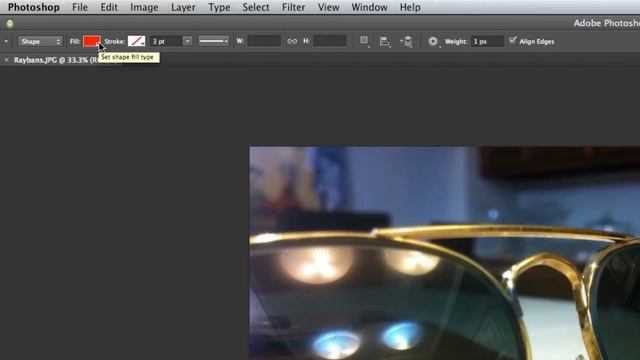The height and width of the screenshot is (360, 640).
Task: Expand the stroke width dropdown arrow
Action: click(187, 41)
